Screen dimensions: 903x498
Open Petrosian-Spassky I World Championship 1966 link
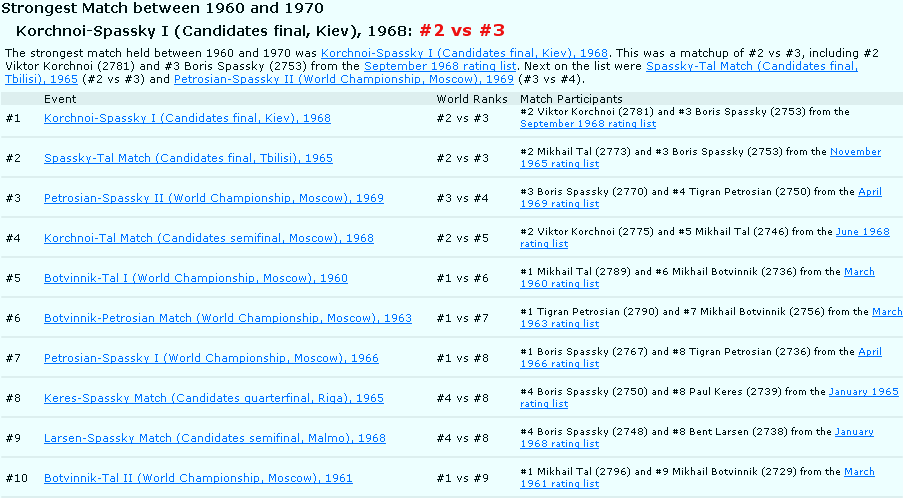(x=211, y=358)
